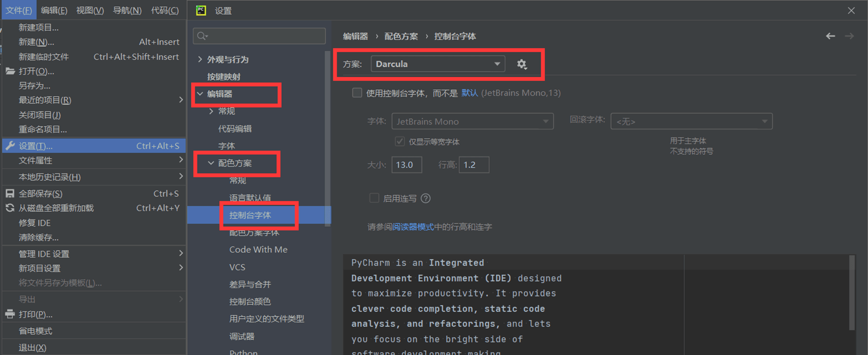This screenshot has height=355, width=868.
Task: Click the reload icon beside 从磁盘全部重新加载
Action: pyautogui.click(x=10, y=208)
